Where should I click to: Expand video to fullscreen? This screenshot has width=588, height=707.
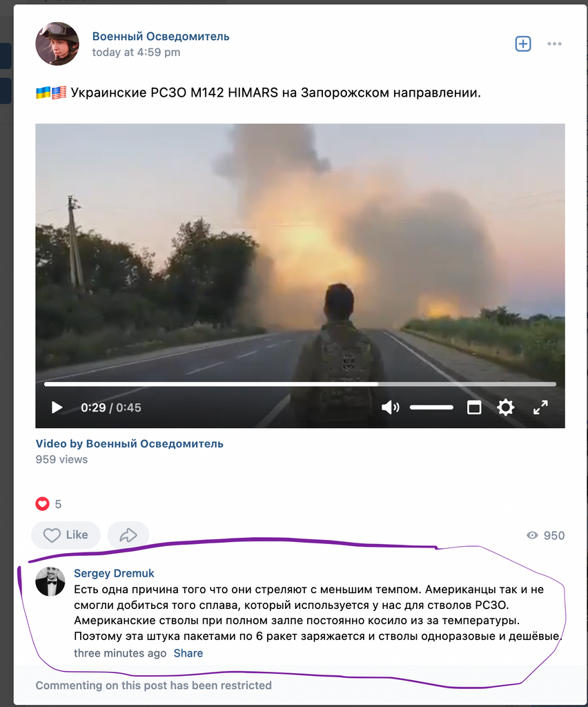(540, 407)
